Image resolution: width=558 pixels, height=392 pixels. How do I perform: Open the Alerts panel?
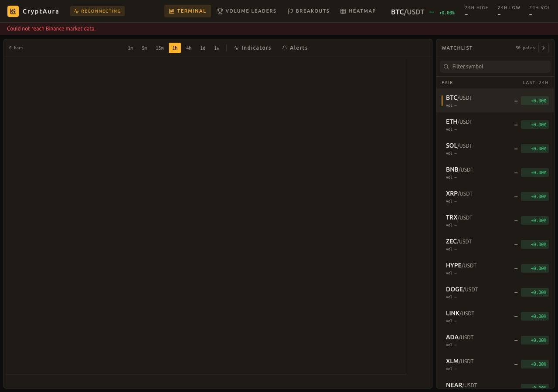click(x=295, y=48)
